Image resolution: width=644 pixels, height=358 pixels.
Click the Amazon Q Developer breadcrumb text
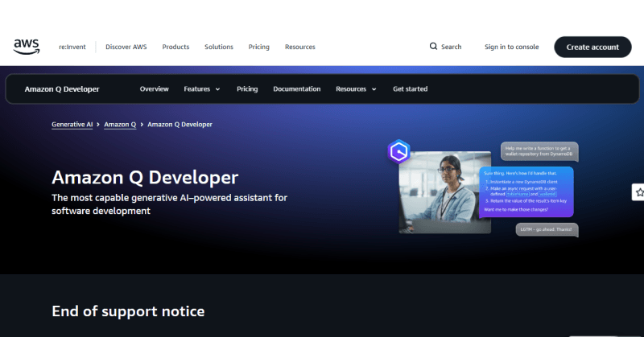click(x=180, y=125)
